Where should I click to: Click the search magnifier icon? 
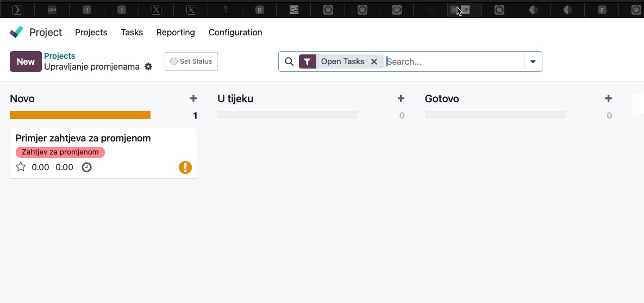(x=289, y=61)
